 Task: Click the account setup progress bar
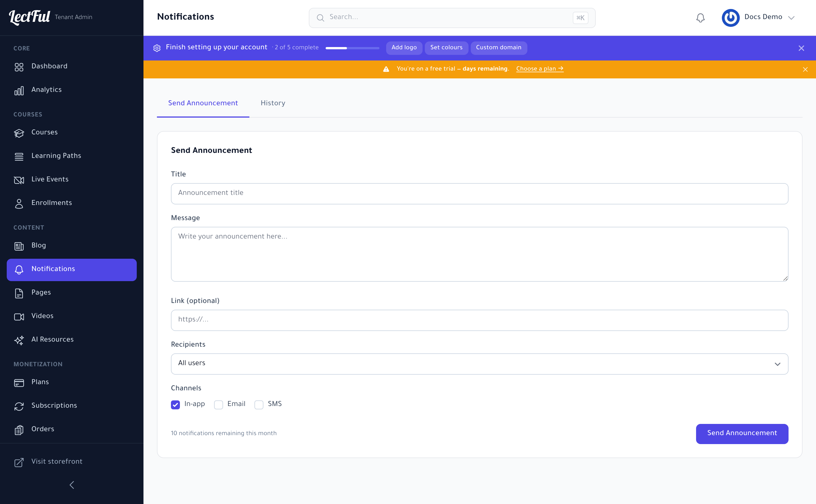coord(352,48)
